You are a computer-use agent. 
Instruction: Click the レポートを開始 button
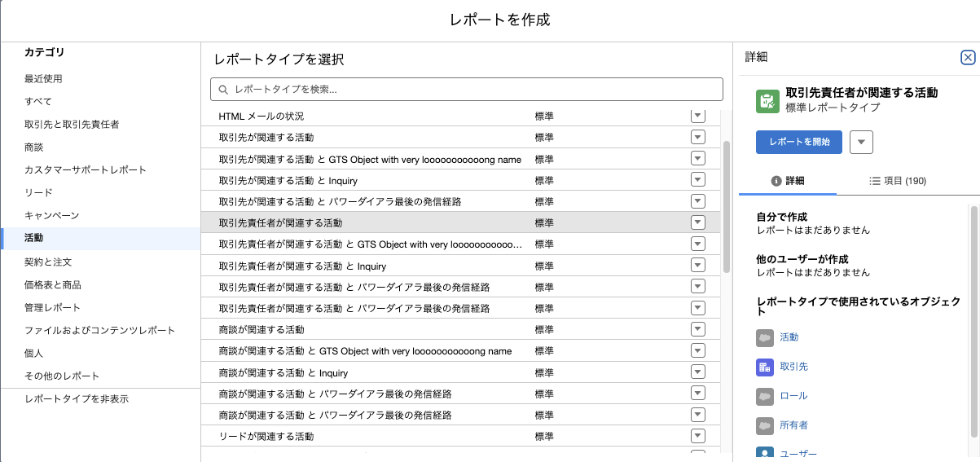pyautogui.click(x=799, y=142)
